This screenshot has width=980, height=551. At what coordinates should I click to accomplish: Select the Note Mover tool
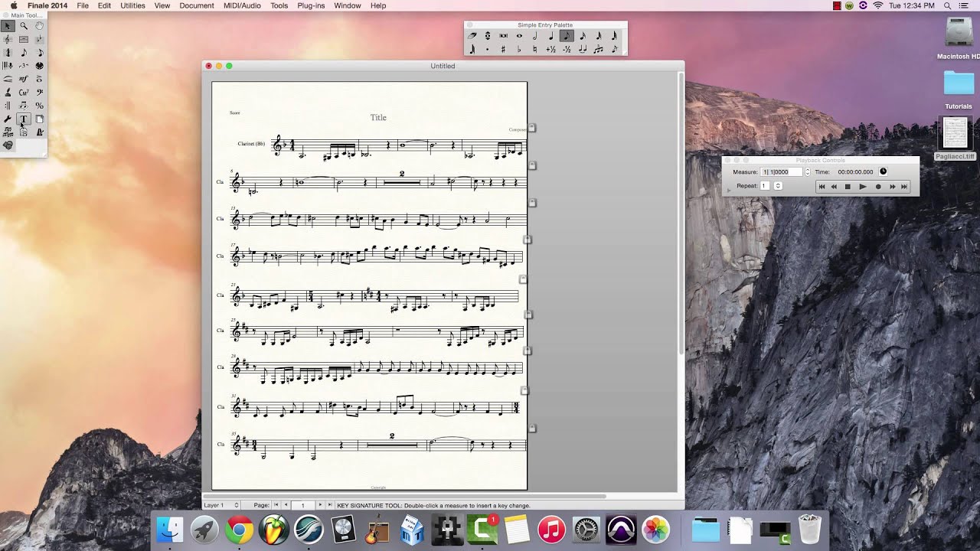click(x=24, y=105)
